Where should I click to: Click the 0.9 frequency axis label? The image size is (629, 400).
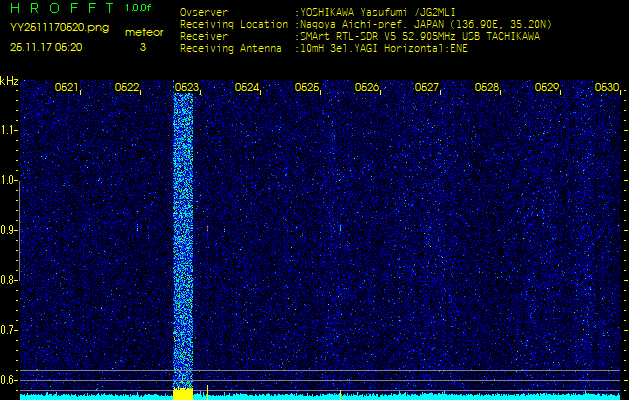(x=9, y=230)
